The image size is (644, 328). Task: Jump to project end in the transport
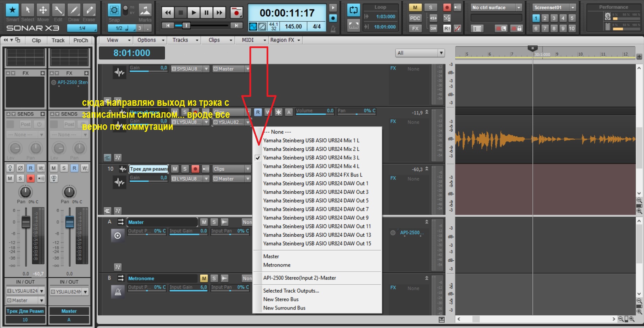(x=236, y=25)
